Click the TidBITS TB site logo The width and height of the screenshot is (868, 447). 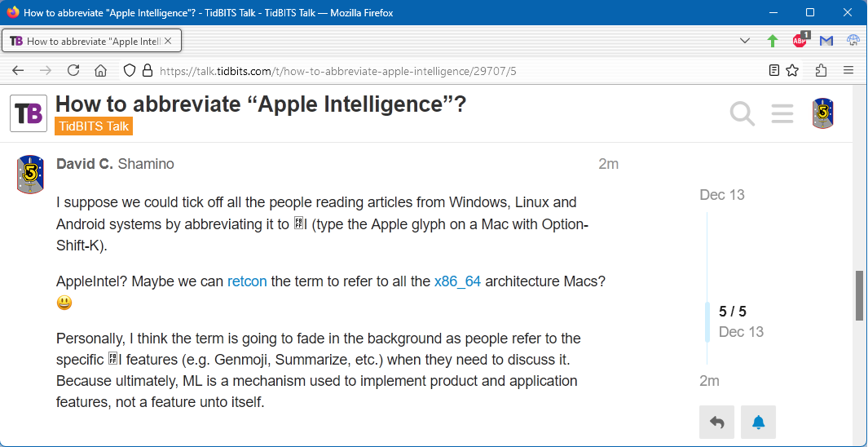29,113
